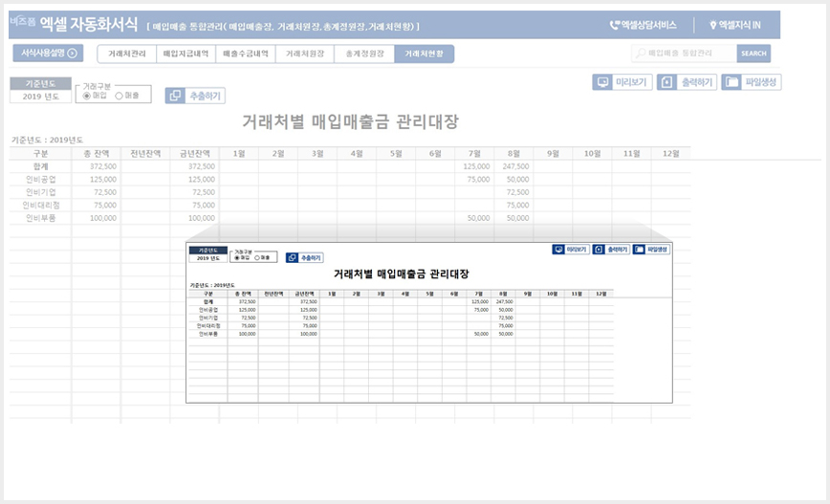
Task: Click the 출력하기 print button
Action: tap(687, 82)
